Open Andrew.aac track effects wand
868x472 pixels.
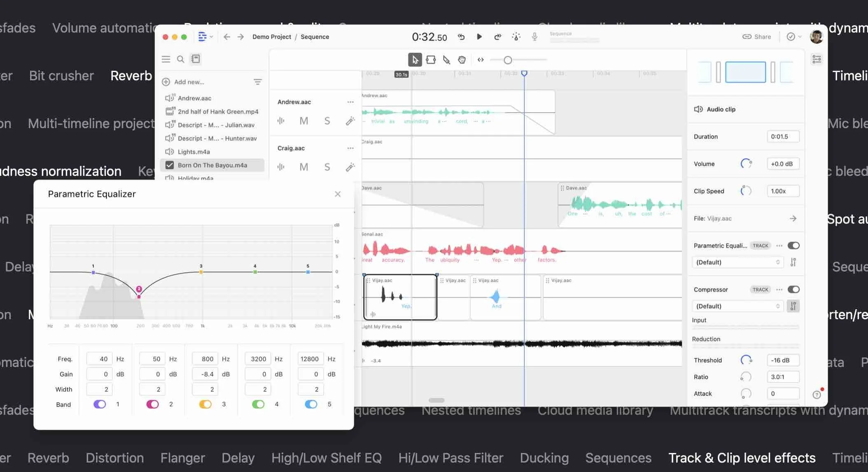click(350, 121)
